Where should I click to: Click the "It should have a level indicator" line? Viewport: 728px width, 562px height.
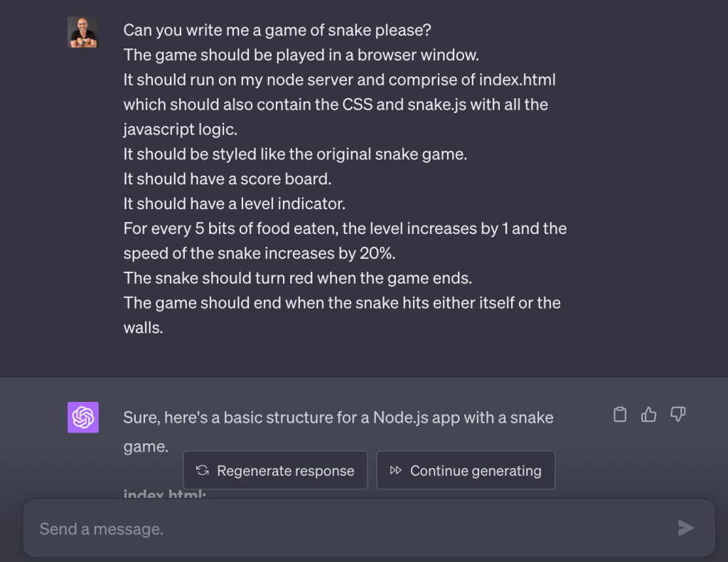pos(234,204)
